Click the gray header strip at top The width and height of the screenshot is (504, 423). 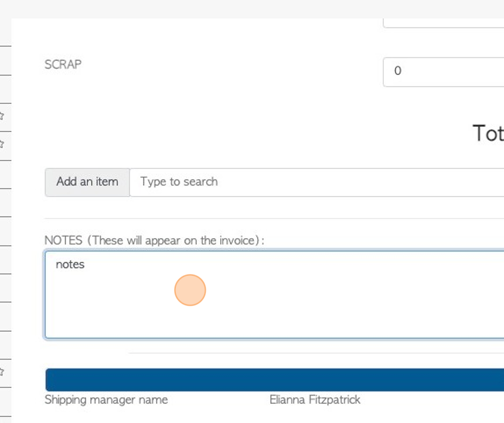pos(252,9)
